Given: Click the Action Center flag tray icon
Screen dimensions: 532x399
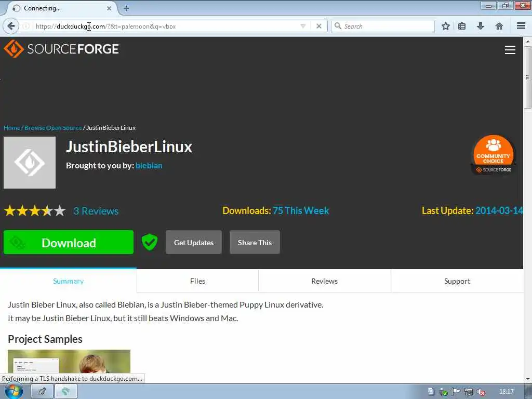Looking at the screenshot, I should 456,392.
